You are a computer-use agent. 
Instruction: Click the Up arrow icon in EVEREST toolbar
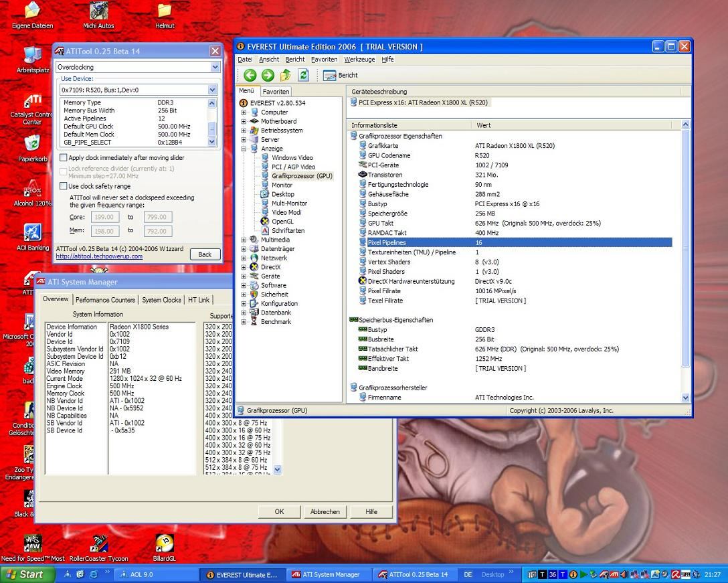click(286, 75)
